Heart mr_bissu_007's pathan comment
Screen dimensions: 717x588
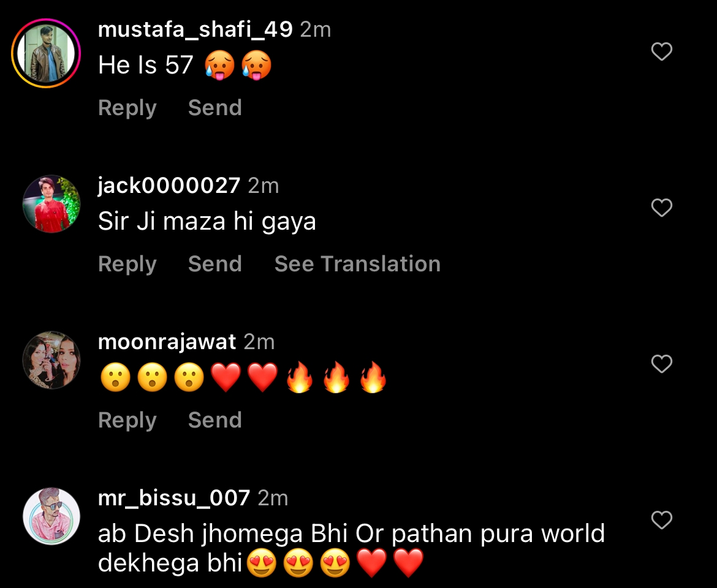point(662,520)
